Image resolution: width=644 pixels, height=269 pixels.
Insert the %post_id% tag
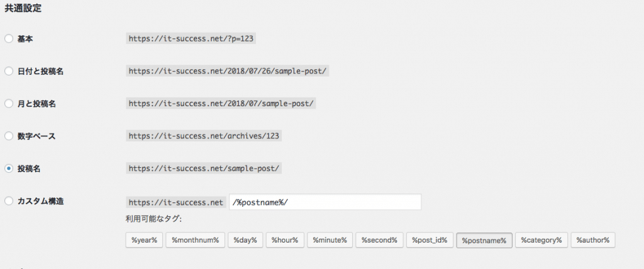[x=430, y=240]
